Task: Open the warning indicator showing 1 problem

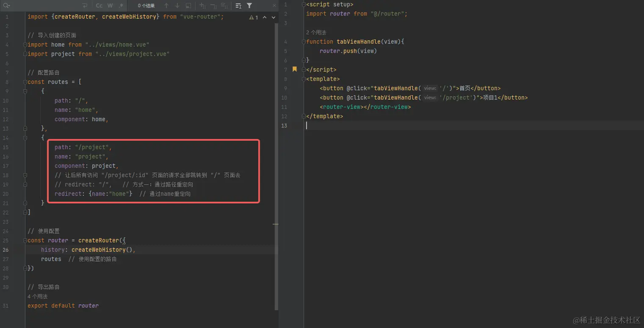Action: (x=254, y=17)
